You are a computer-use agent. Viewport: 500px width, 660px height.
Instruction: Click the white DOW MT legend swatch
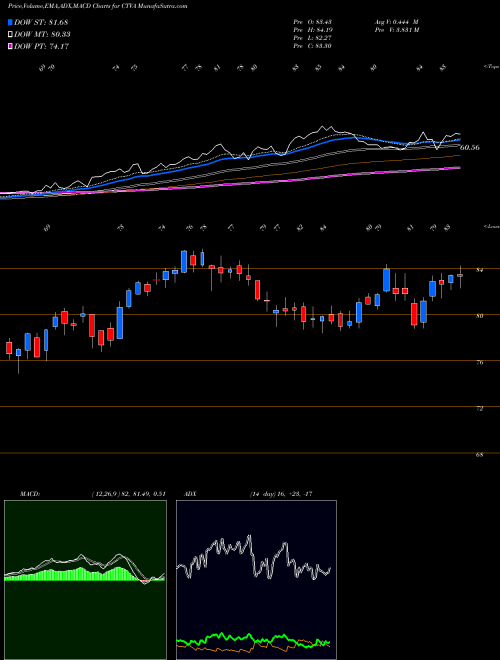click(x=10, y=35)
